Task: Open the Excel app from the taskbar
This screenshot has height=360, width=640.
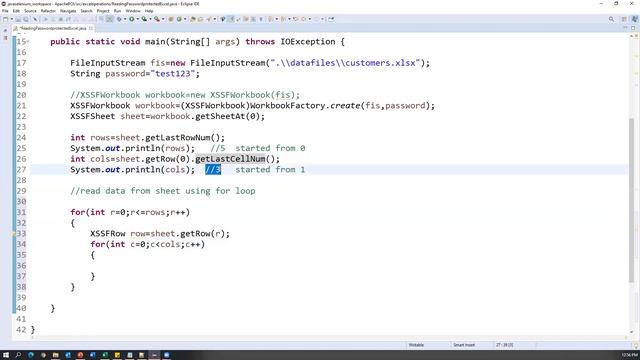Action: (105, 355)
